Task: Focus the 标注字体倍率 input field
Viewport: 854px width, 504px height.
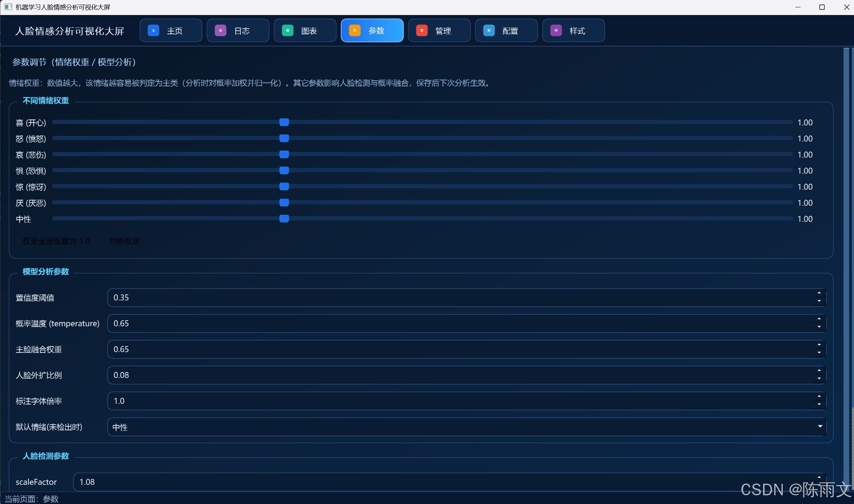Action: [x=467, y=401]
